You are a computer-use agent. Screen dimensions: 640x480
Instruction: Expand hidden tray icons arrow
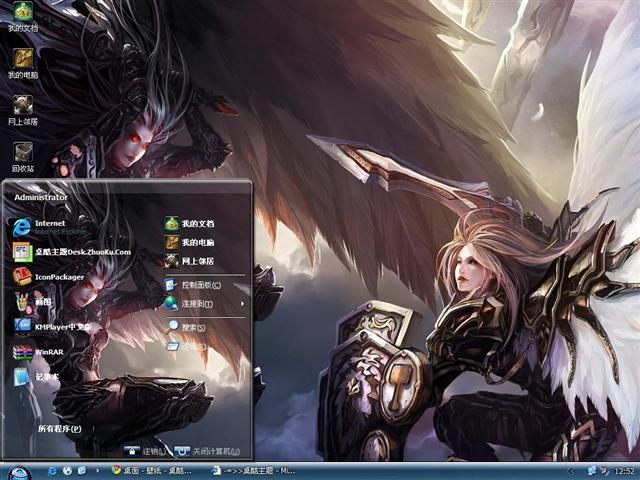[571, 471]
